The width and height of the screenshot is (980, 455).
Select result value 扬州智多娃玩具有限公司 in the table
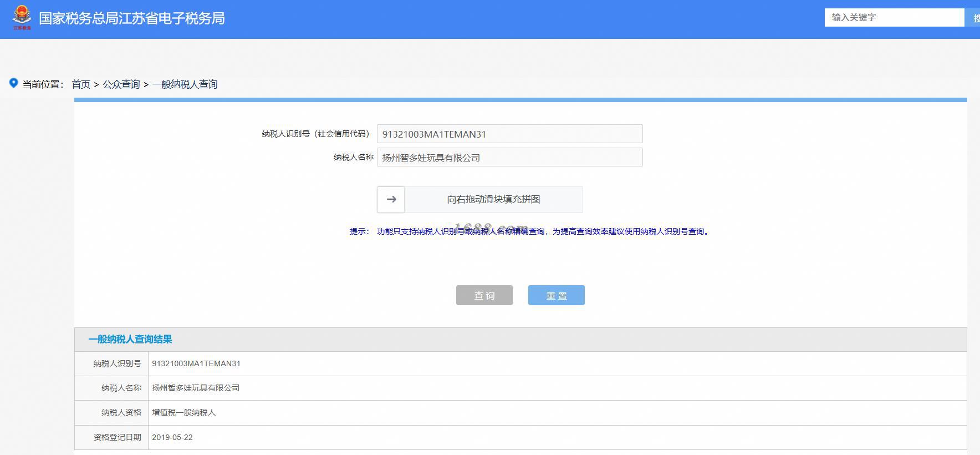tap(196, 388)
